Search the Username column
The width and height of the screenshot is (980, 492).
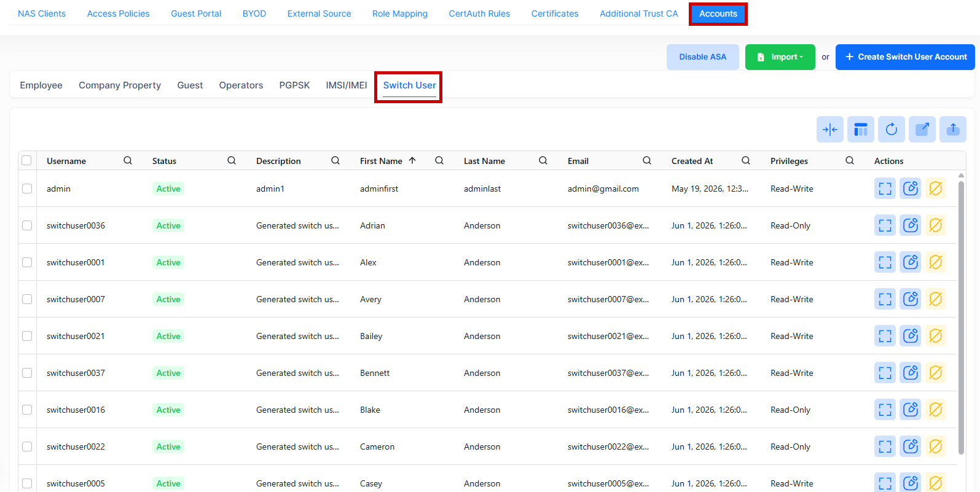pyautogui.click(x=128, y=160)
